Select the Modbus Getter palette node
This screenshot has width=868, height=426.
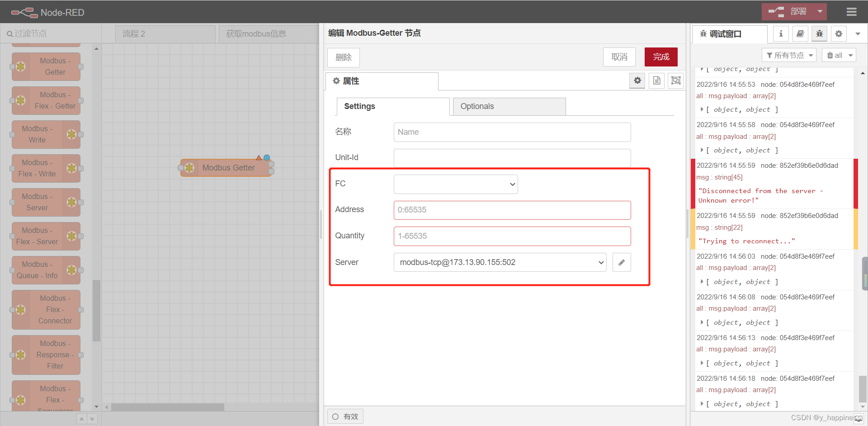(x=46, y=66)
